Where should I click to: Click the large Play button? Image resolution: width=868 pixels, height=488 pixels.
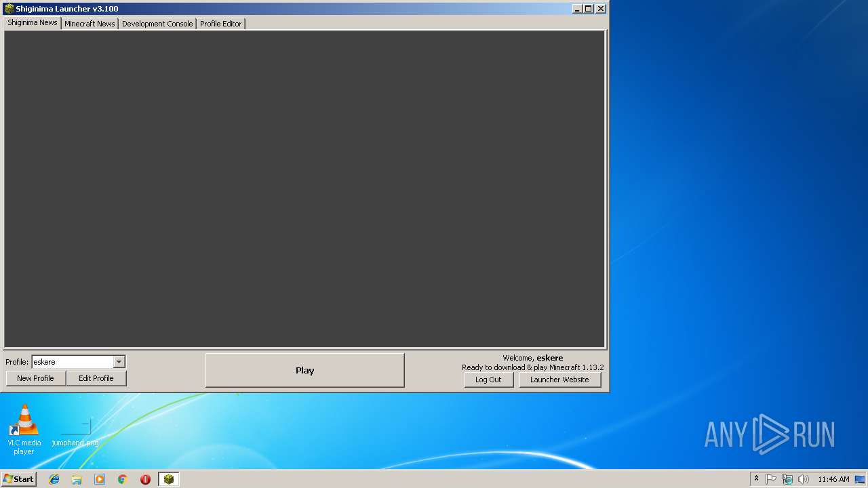pyautogui.click(x=304, y=370)
